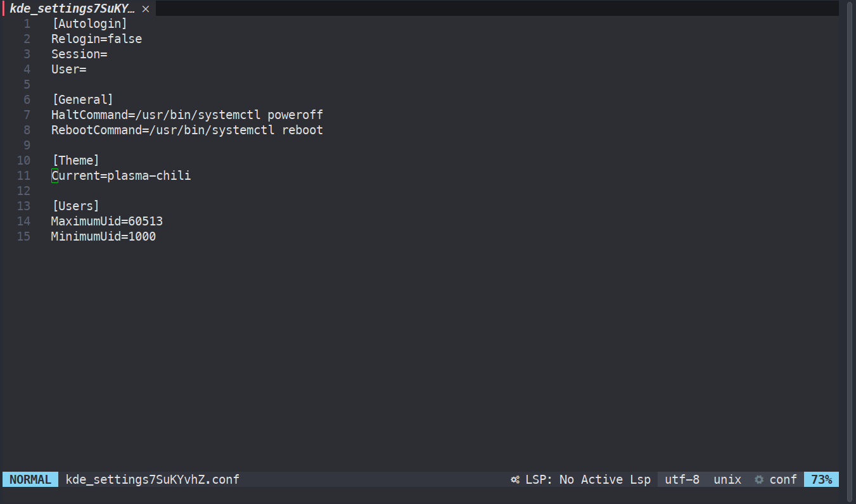This screenshot has height=504, width=856.
Task: Click the conf filetype gear icon
Action: coord(759,479)
